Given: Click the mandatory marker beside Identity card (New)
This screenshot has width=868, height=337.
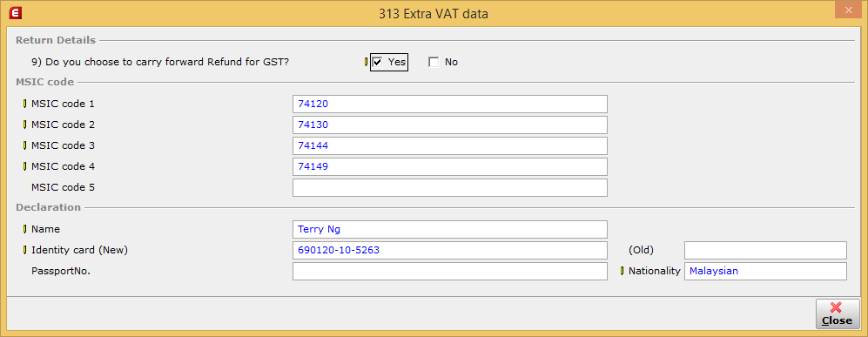Looking at the screenshot, I should 24,250.
